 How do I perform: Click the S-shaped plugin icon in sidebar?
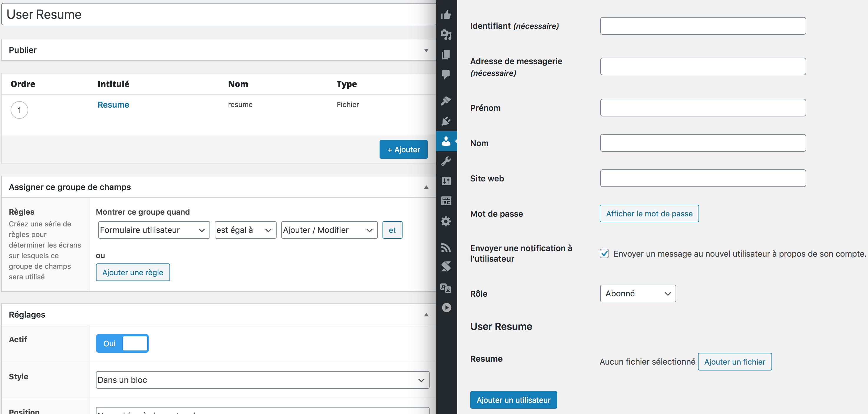446,266
